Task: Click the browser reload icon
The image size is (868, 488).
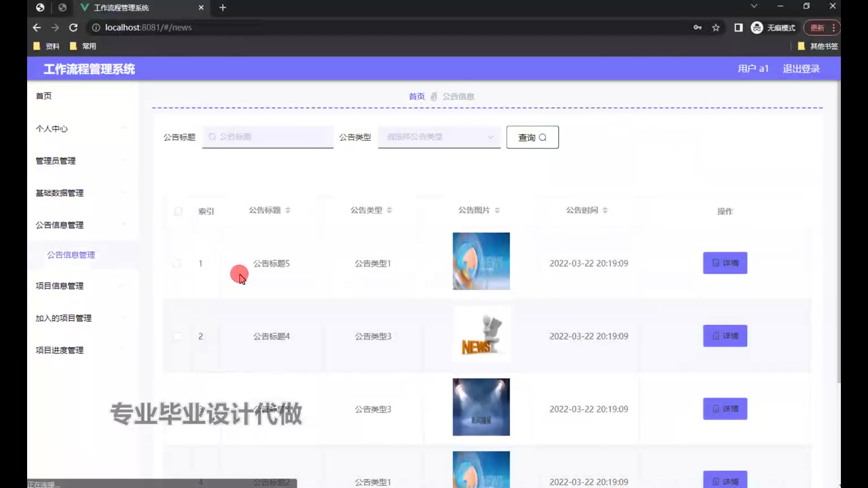Action: click(73, 28)
